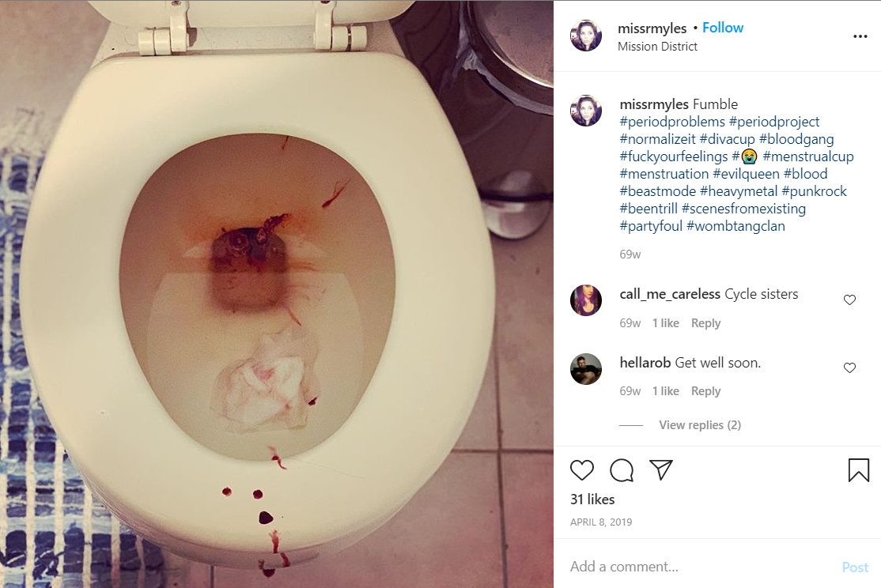Like hellarob comment heart
Image resolution: width=881 pixels, height=588 pixels.
[849, 367]
